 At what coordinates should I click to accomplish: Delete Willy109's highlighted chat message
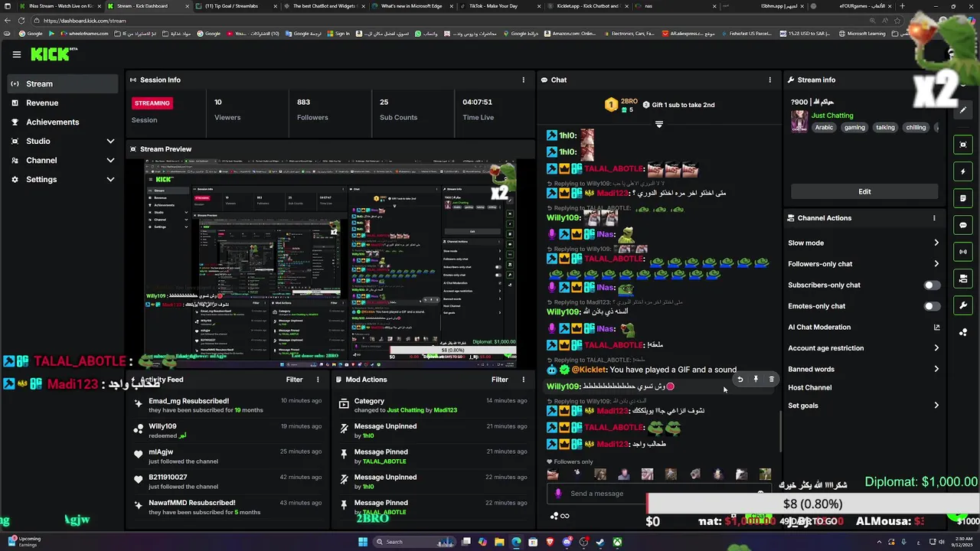(x=771, y=380)
